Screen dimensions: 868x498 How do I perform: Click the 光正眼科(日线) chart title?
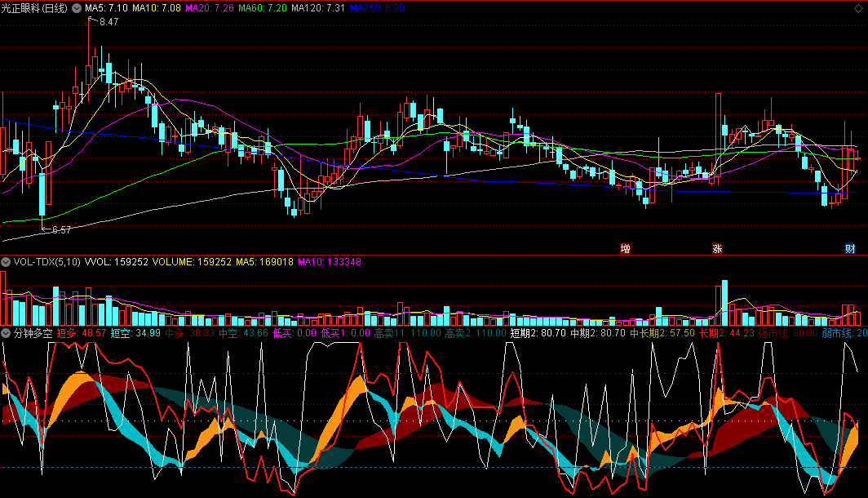34,8
